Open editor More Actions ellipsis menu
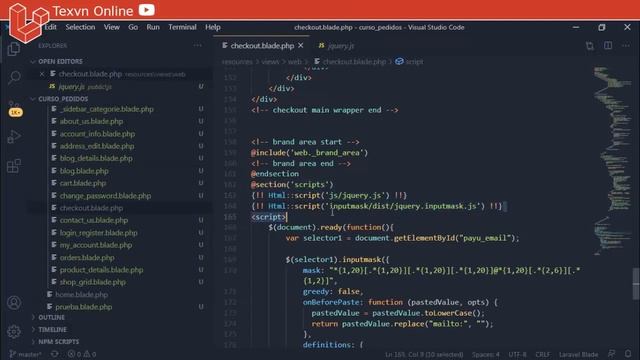The image size is (640, 360). [626, 46]
